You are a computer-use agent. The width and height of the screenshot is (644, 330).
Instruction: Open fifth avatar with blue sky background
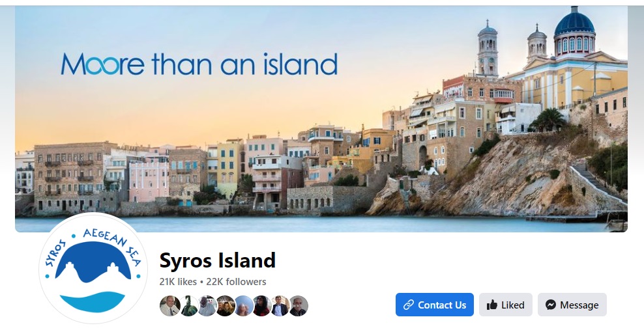[x=244, y=306]
